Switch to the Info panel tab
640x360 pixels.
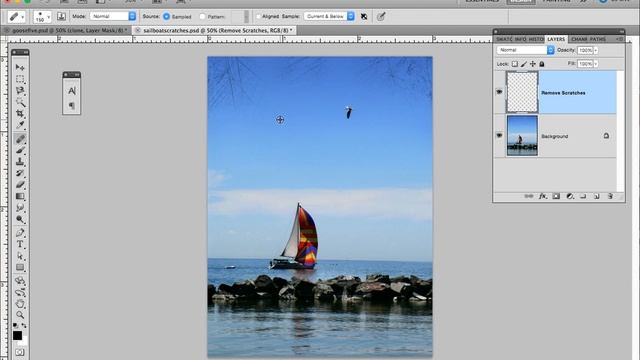(x=521, y=39)
